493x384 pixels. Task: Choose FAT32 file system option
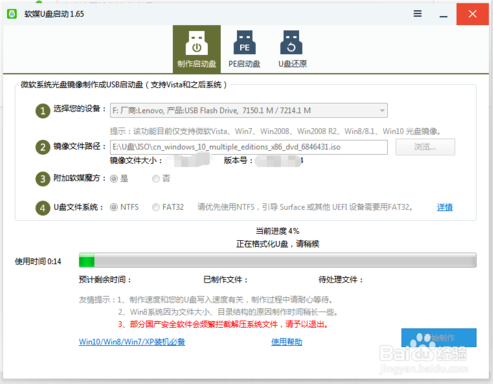click(x=156, y=207)
